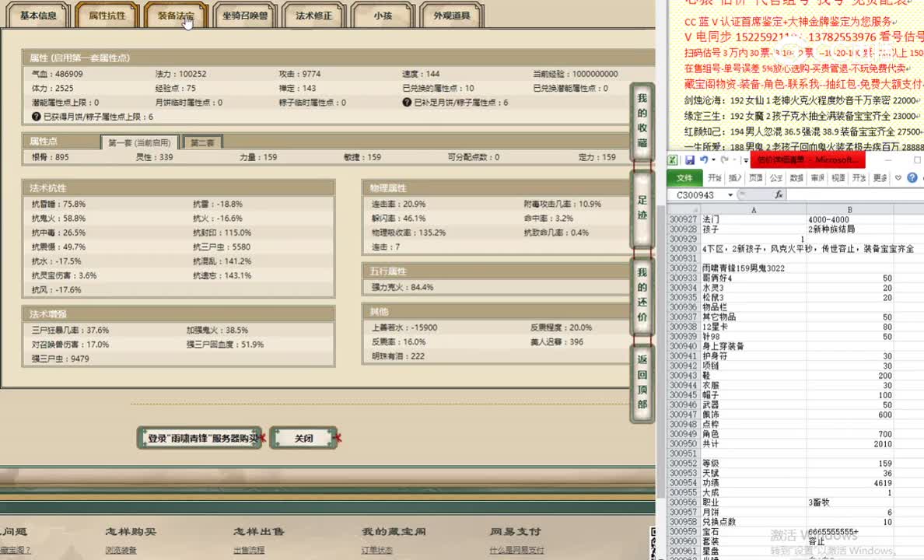Expand the Quick Access Toolbar customize arrow

745,160
